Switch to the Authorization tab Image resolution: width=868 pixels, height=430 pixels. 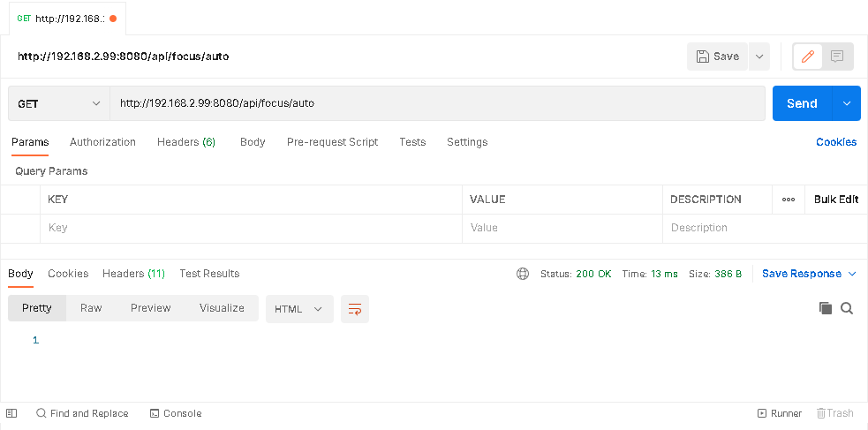point(102,142)
